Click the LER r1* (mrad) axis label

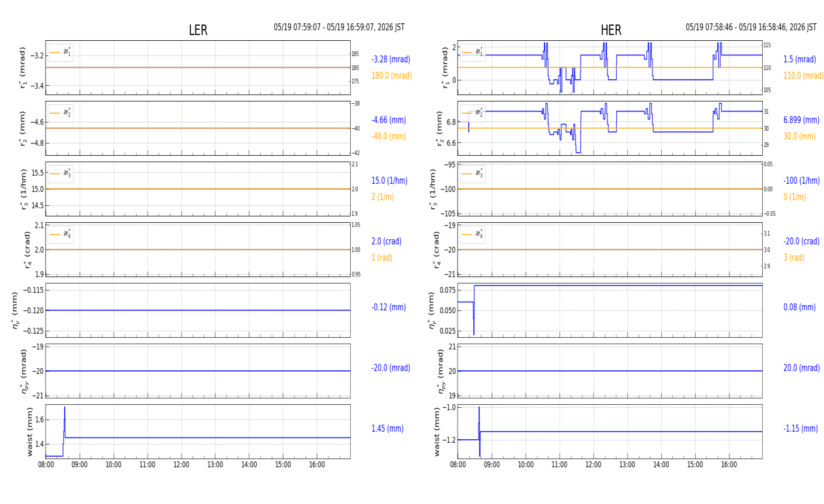23,68
